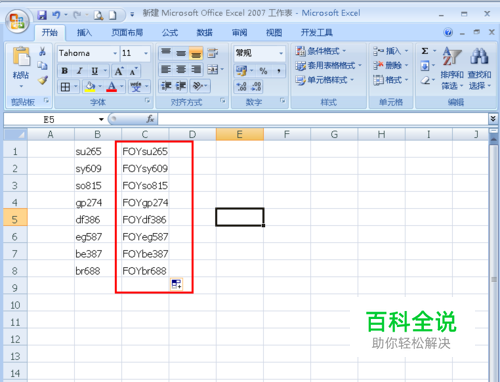
Task: Open Sort and Filter menu
Action: pos(452,68)
